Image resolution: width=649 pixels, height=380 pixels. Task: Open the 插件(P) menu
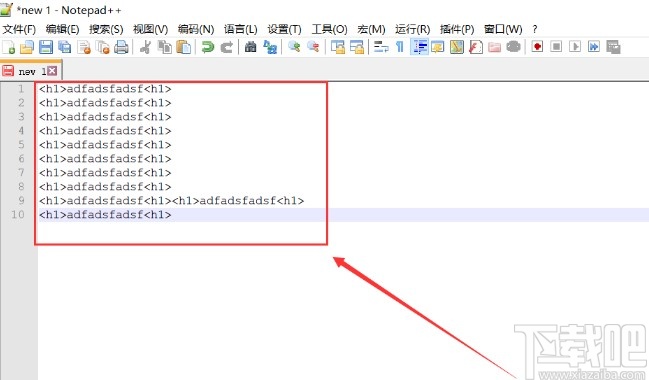(457, 29)
